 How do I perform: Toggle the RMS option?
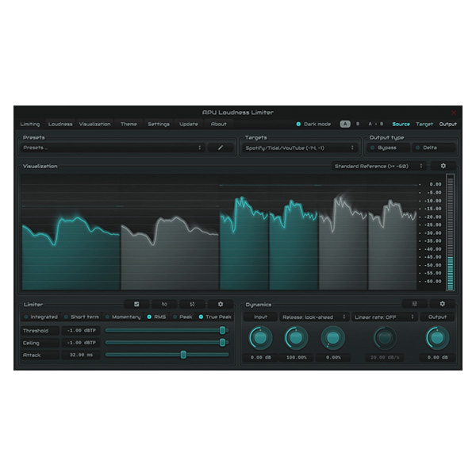click(156, 317)
